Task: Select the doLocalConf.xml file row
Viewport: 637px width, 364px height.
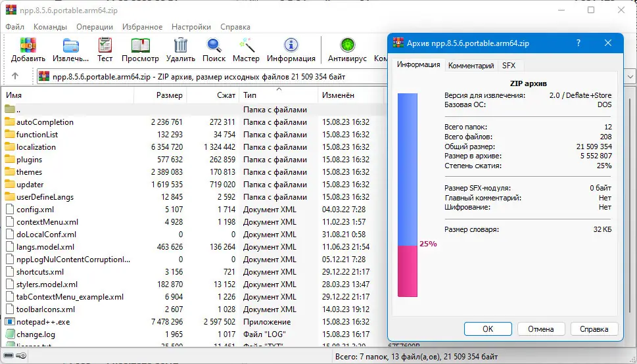Action: (x=193, y=235)
